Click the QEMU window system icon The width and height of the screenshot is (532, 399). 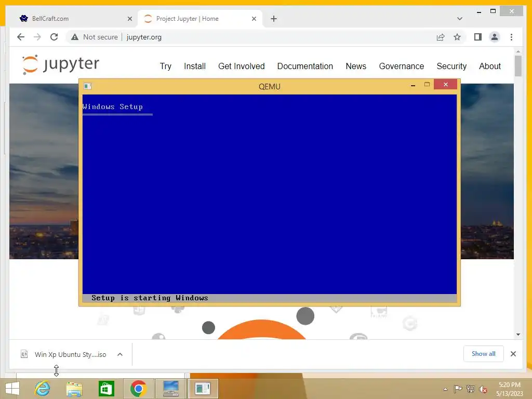(87, 86)
